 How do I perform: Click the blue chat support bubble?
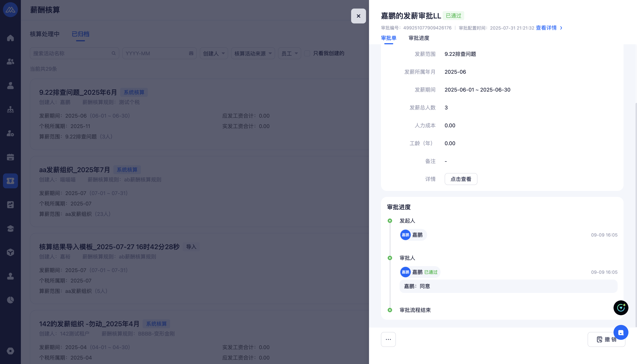(x=620, y=333)
